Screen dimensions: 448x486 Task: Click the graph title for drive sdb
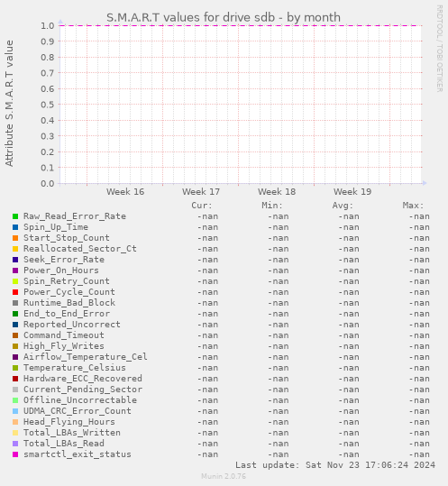point(224,18)
